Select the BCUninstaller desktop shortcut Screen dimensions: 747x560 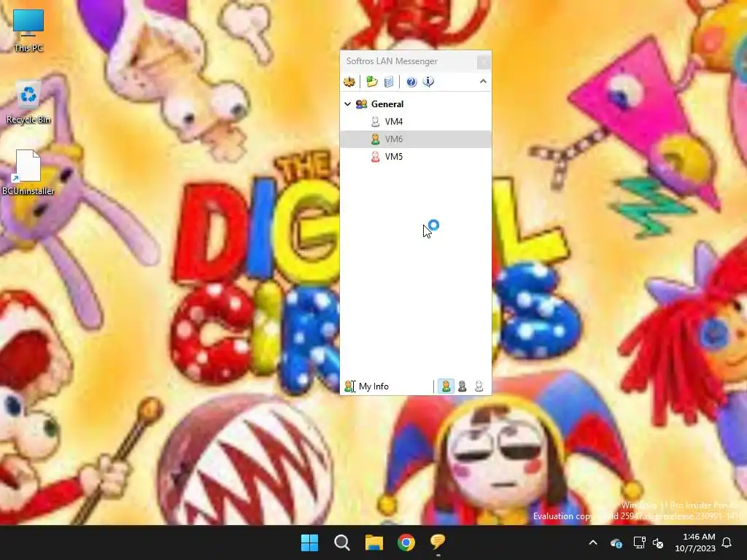(28, 172)
